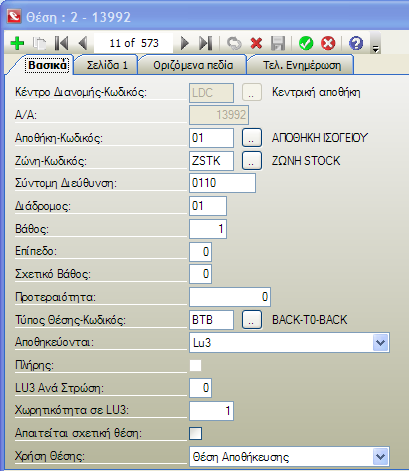Click the Σύντομη Διεύθυνση field 0110
The width and height of the screenshot is (409, 471).
(x=222, y=183)
